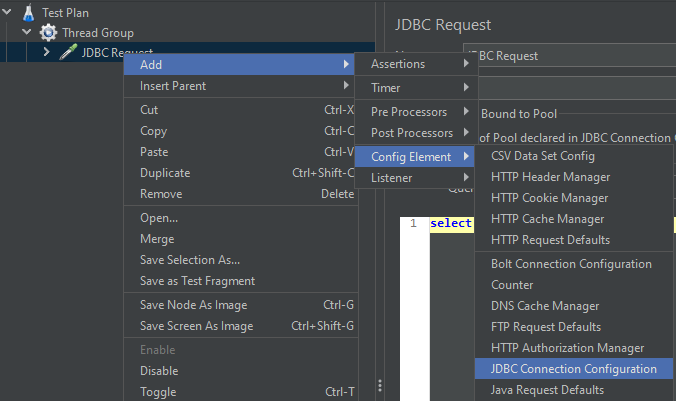Add HTTP Request Defaults

[x=574, y=240]
